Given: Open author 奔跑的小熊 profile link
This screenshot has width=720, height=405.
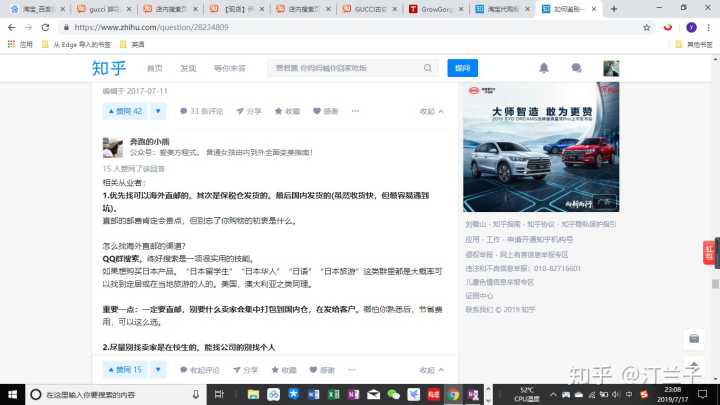Looking at the screenshot, I should (151, 142).
